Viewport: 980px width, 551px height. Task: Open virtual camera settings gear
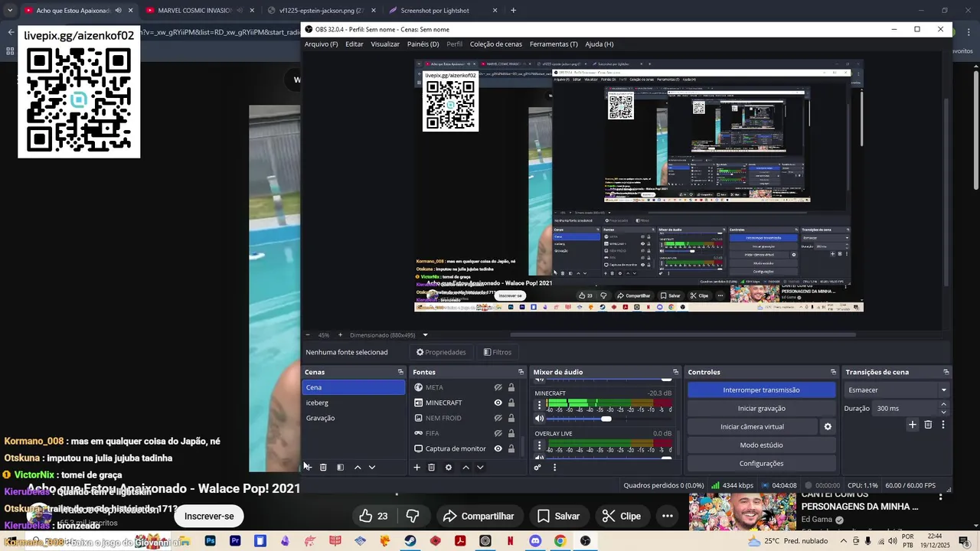pyautogui.click(x=828, y=427)
